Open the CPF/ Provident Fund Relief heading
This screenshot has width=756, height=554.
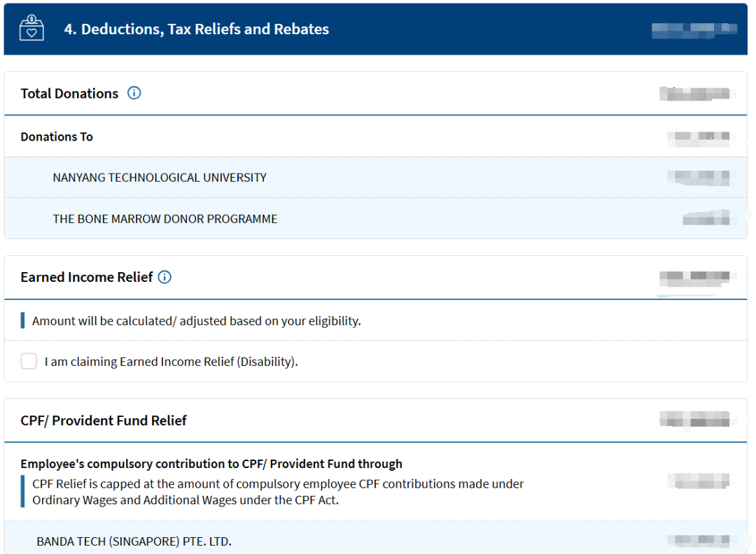tap(104, 420)
